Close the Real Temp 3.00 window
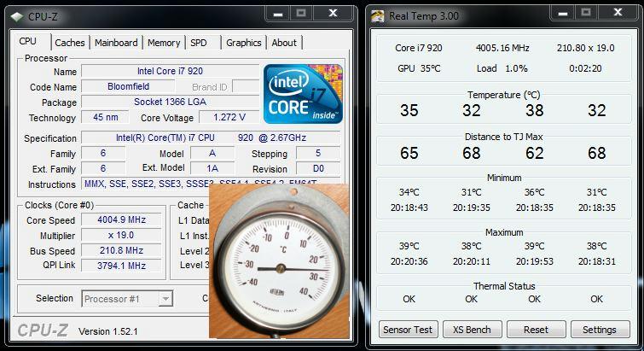 click(x=618, y=13)
